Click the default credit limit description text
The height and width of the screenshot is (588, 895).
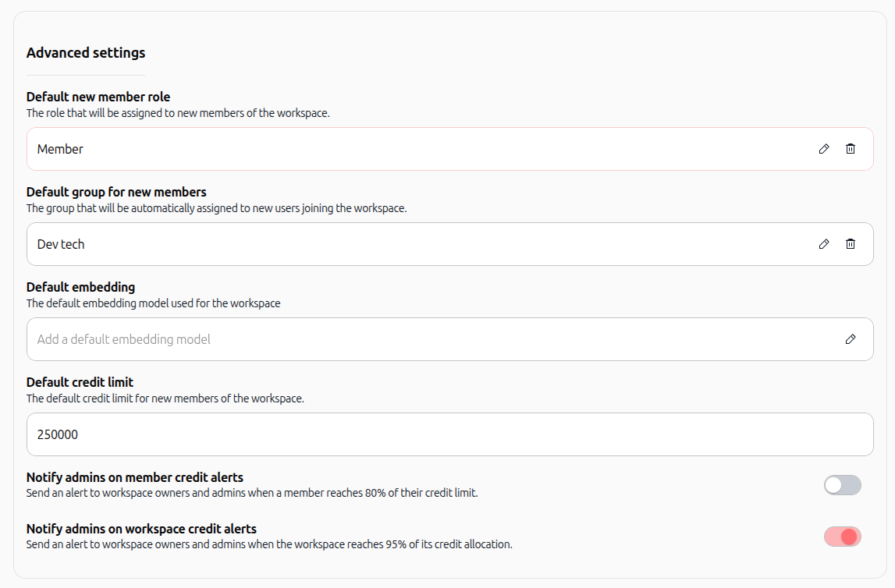click(x=165, y=398)
